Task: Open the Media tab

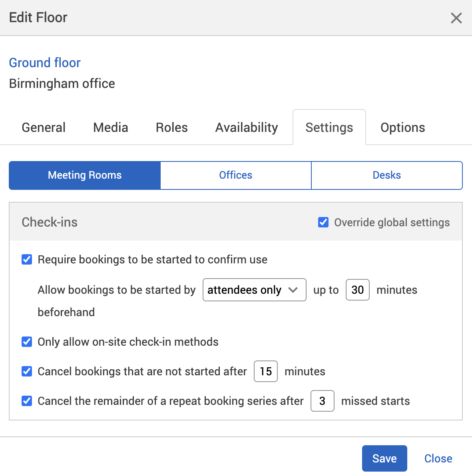Action: [x=110, y=127]
